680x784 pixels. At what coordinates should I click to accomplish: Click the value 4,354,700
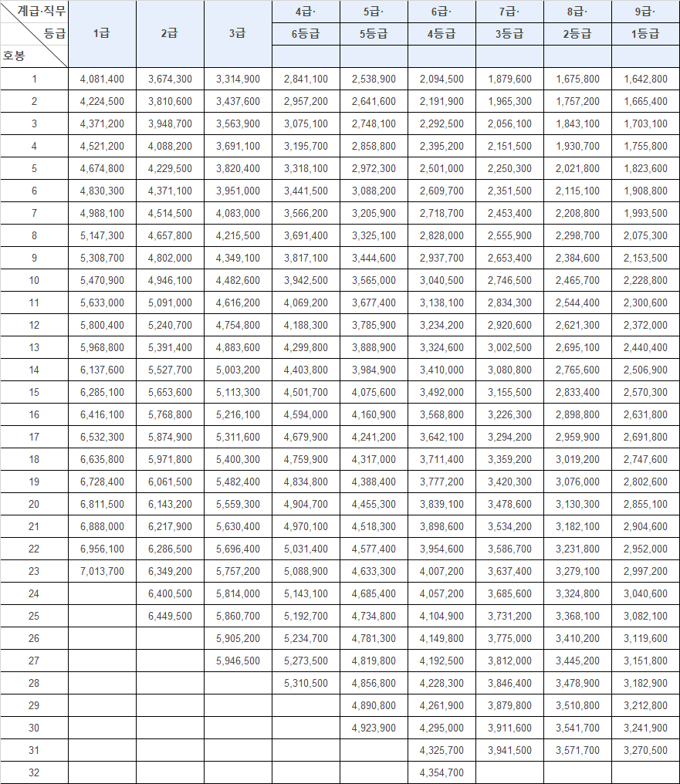[x=442, y=773]
